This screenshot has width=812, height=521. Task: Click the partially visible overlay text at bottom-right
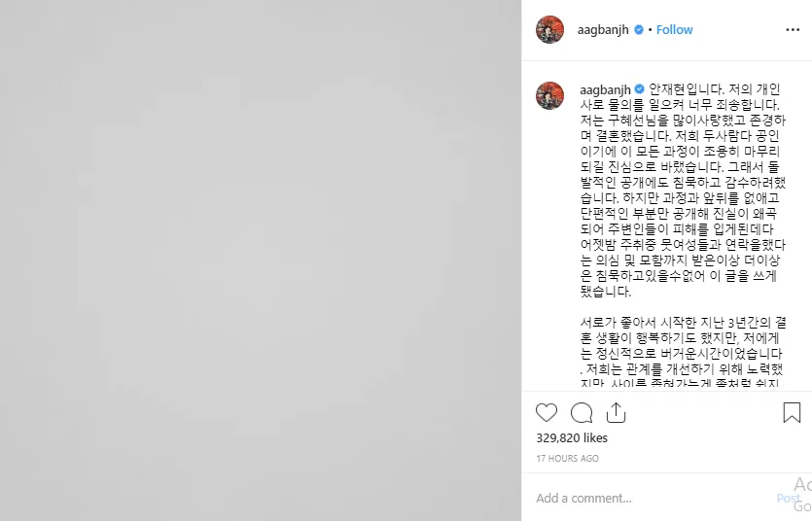[802, 495]
